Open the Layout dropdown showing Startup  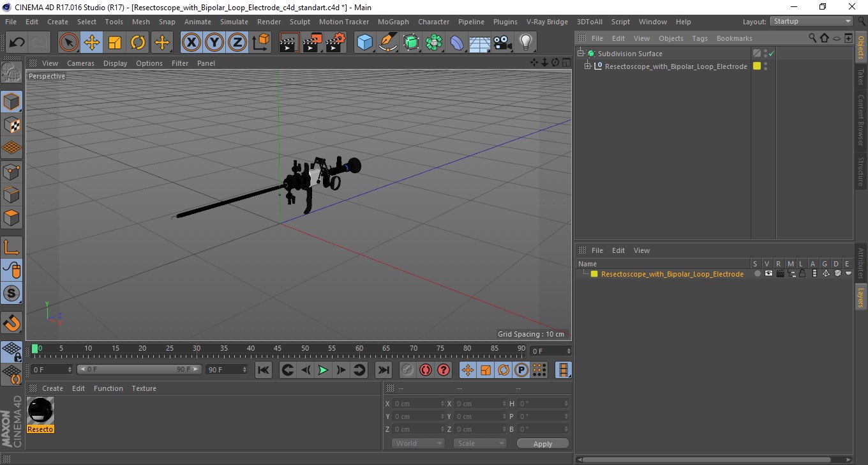[812, 21]
